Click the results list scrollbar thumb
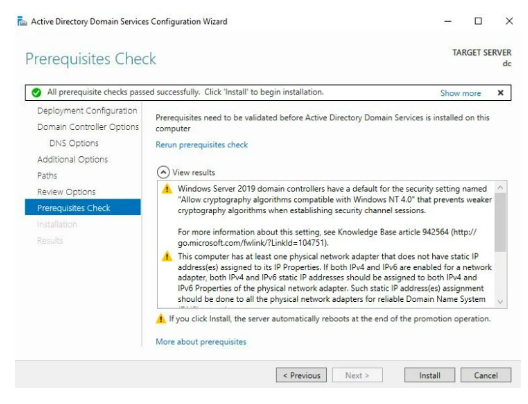Screen dimensions: 528x404 (x=500, y=222)
